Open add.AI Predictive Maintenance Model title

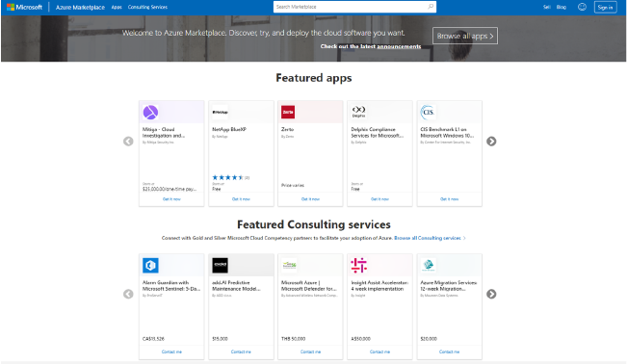236,286
